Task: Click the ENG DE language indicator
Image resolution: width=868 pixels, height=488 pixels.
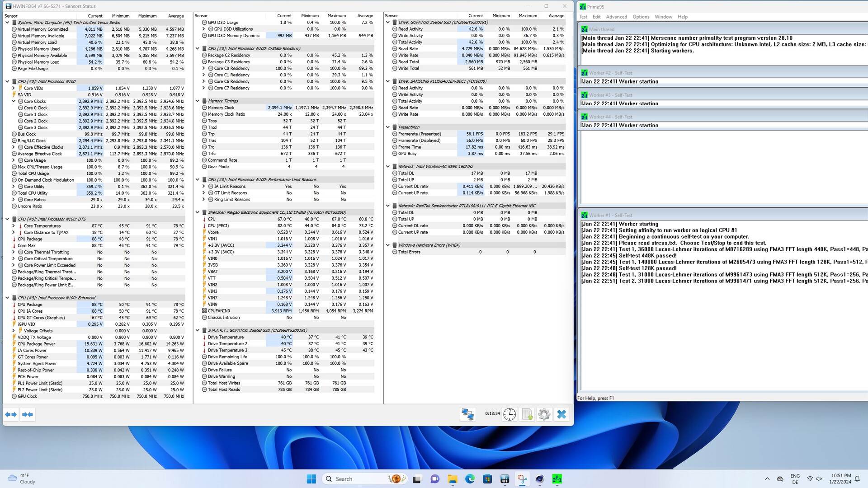Action: [x=795, y=479]
